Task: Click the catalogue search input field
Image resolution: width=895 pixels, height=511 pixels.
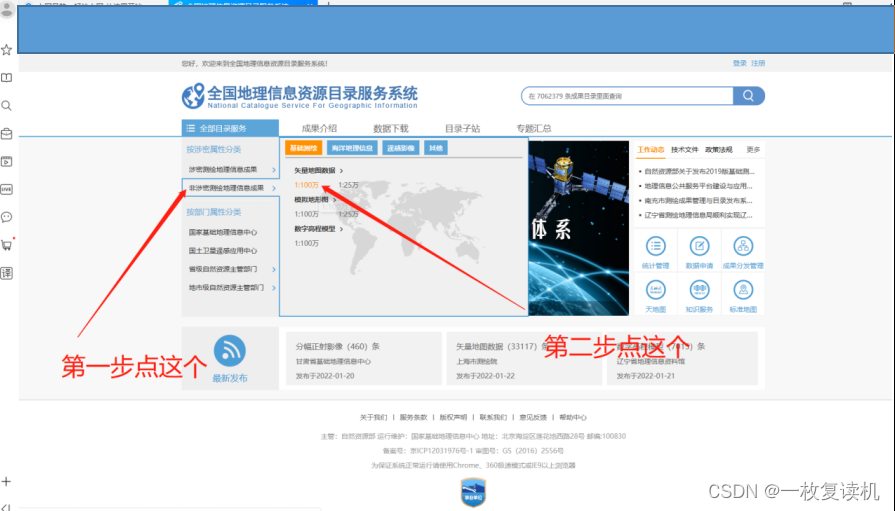Action: (x=627, y=96)
